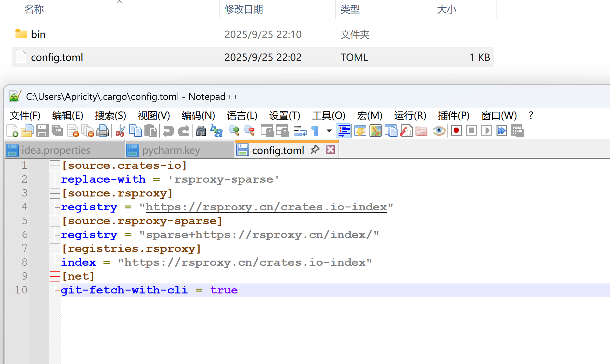Follow the sparse index URL on line 6
This screenshot has height=364, width=610.
(284, 235)
